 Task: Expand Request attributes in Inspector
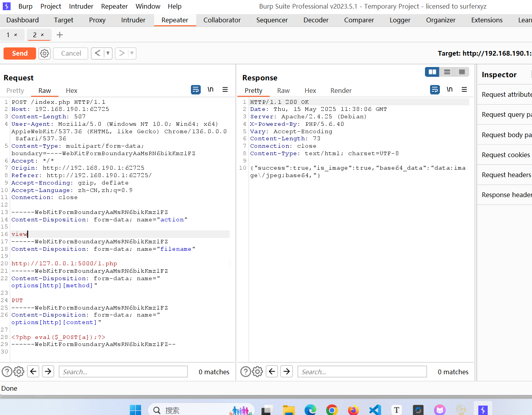pos(505,94)
